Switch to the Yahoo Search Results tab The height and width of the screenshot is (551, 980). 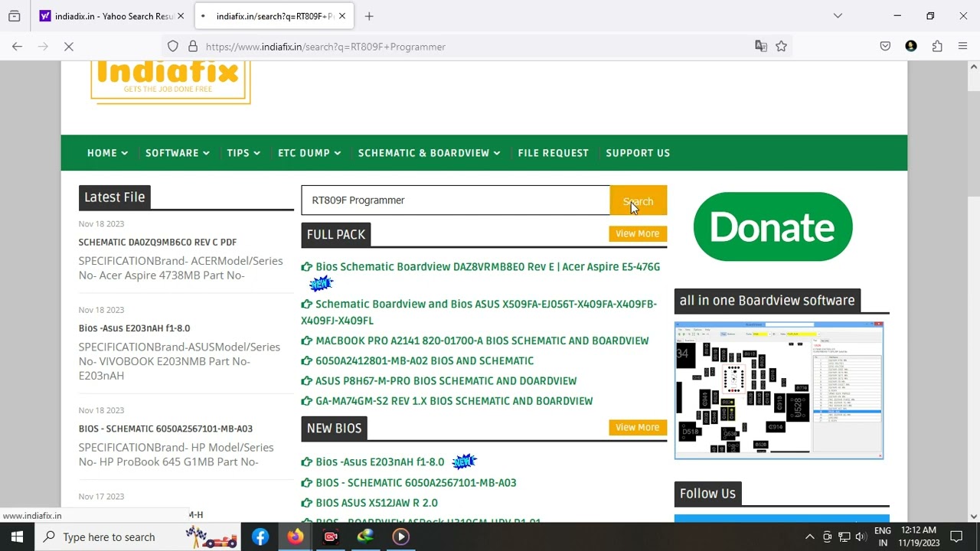(x=110, y=16)
